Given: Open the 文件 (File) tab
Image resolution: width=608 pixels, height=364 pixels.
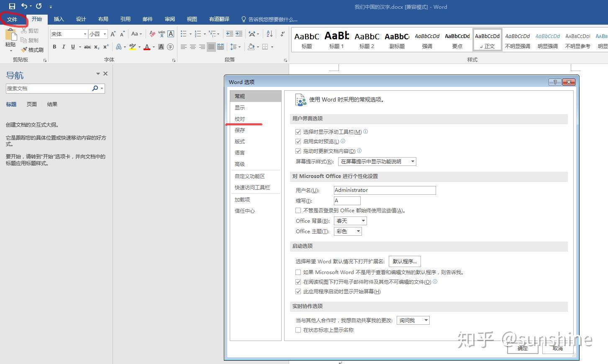Looking at the screenshot, I should coord(12,19).
